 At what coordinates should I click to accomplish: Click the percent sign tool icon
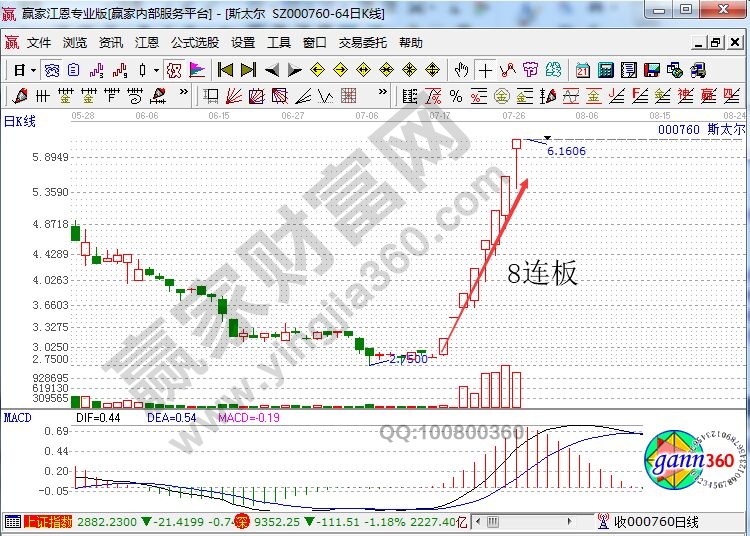[x=456, y=96]
